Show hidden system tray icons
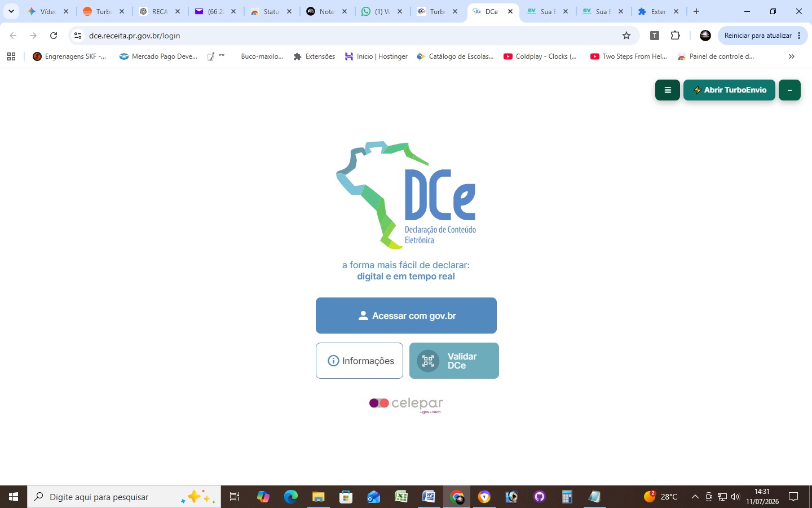 pos(695,497)
